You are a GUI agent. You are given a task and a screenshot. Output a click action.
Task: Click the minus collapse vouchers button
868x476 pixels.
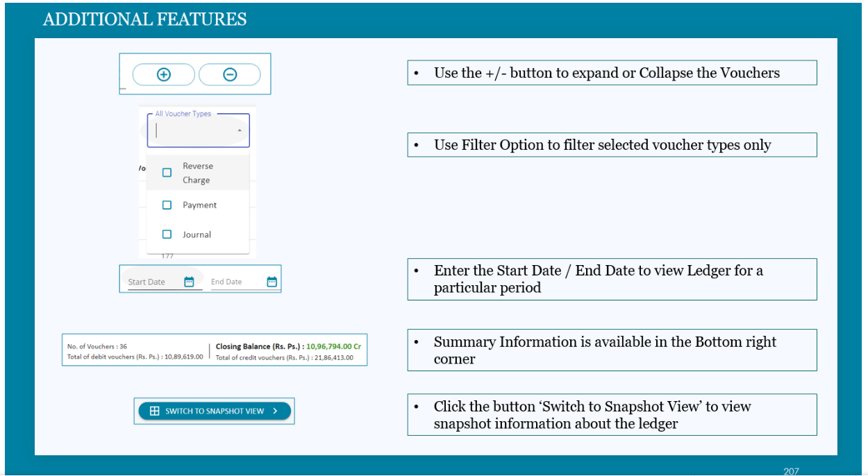(230, 74)
